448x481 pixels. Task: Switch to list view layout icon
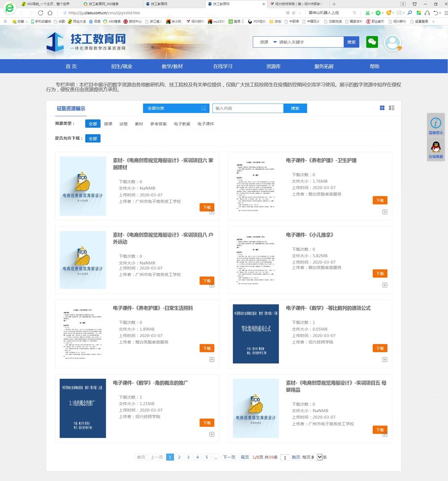tap(392, 108)
